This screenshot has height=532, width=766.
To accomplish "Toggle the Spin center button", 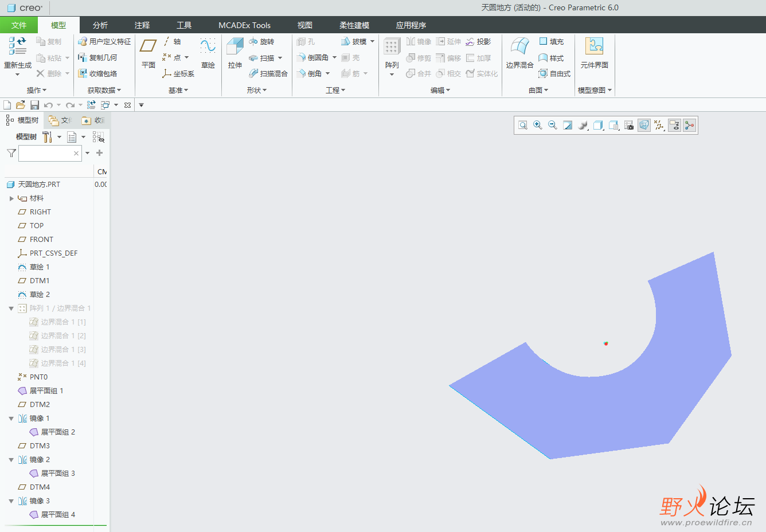I will 690,126.
